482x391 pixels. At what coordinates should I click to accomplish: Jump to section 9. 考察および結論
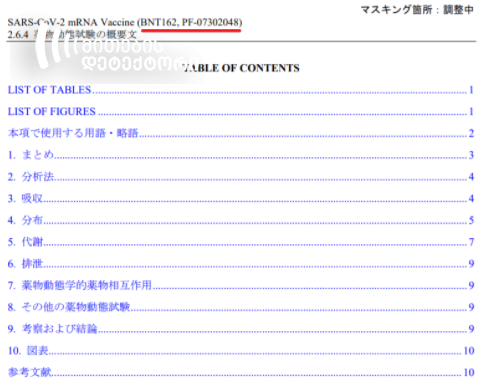(x=52, y=329)
